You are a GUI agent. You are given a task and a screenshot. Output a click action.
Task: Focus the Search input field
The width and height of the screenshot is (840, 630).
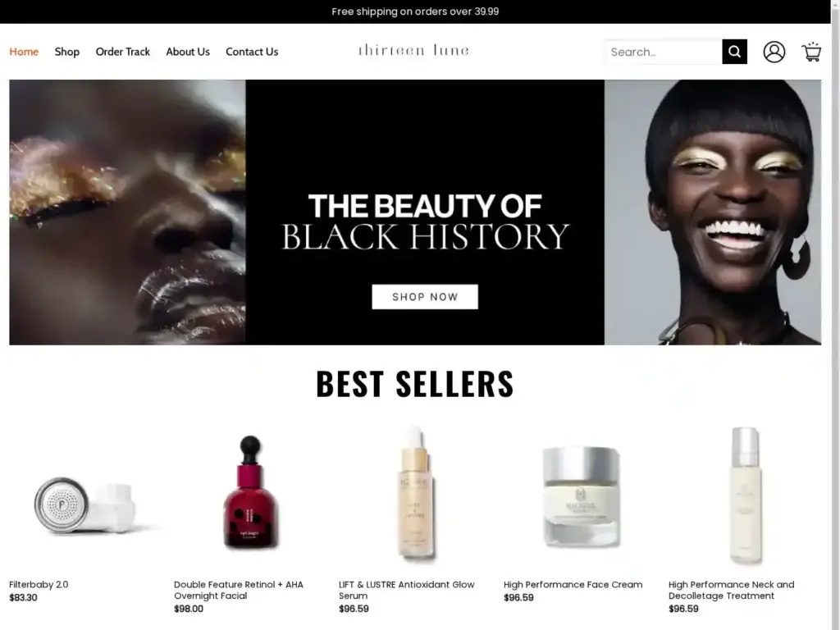664,52
